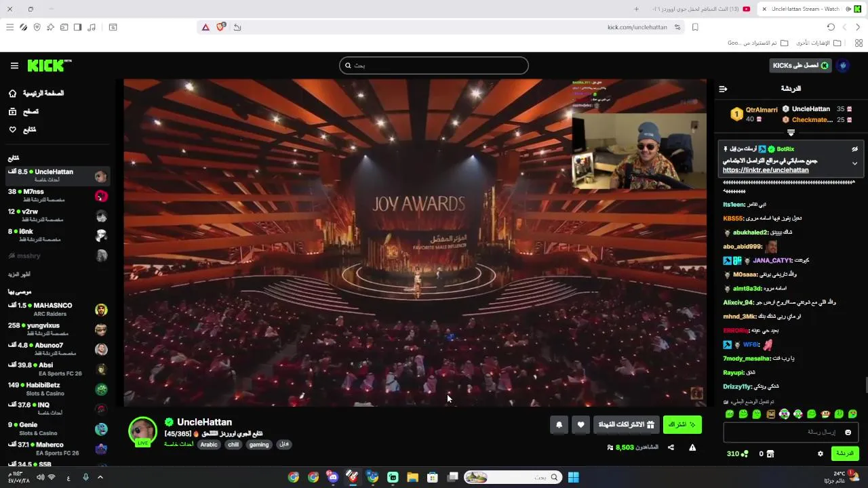
Task: Open the Kick hamburger menu
Action: click(x=14, y=66)
